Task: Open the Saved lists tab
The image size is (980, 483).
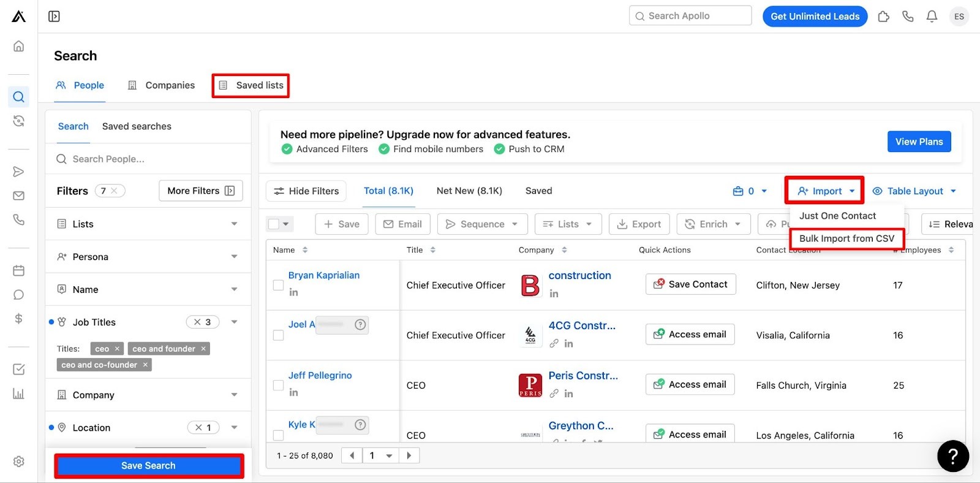Action: 251,85
